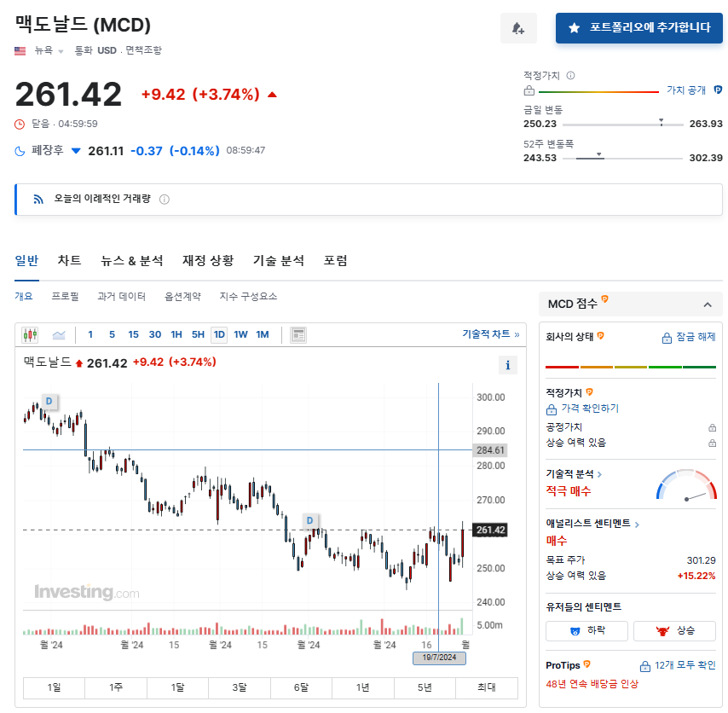Click lock icon on 공정가치 row
The image size is (728, 713).
[712, 427]
